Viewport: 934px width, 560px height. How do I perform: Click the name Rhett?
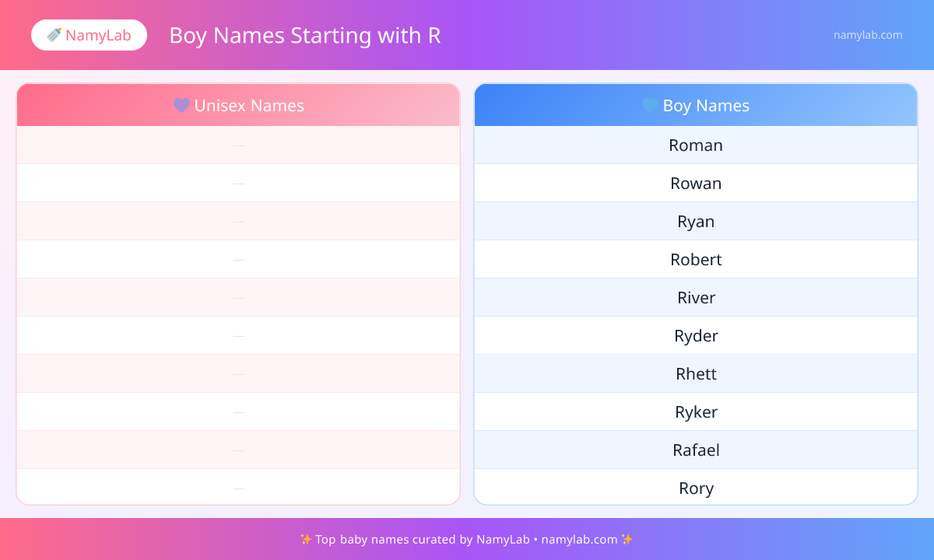(696, 374)
